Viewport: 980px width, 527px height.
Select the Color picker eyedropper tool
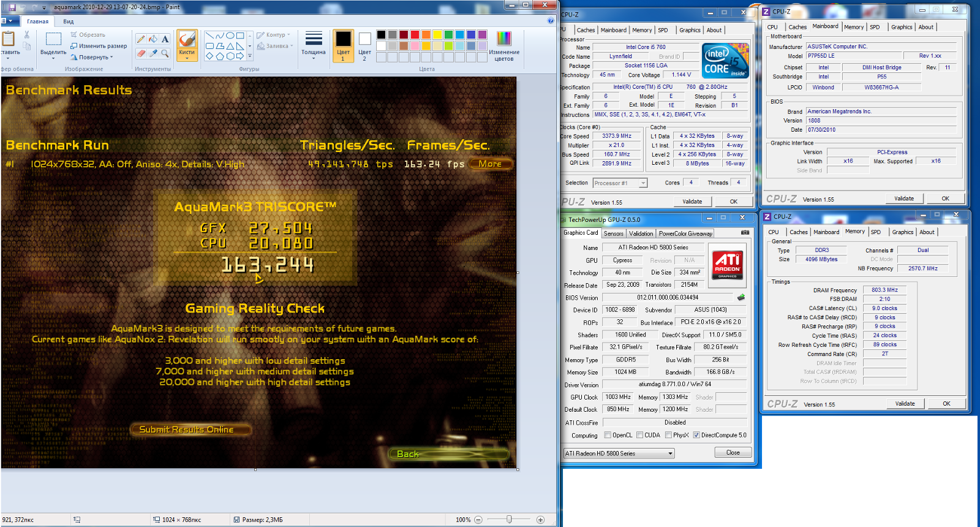point(153,53)
